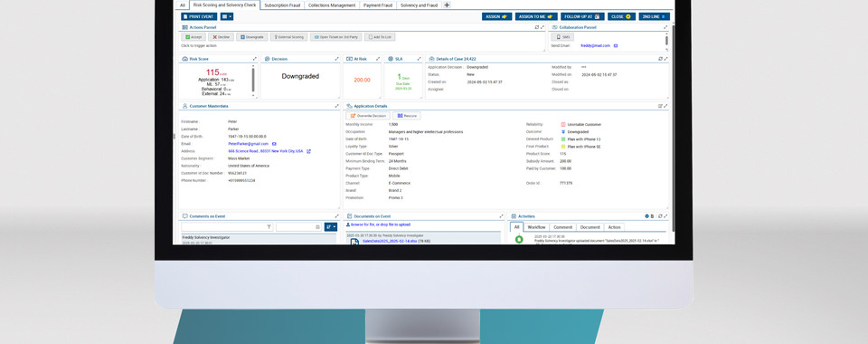
Task: Click the SMS button in Collaboration Pannel
Action: tap(563, 37)
